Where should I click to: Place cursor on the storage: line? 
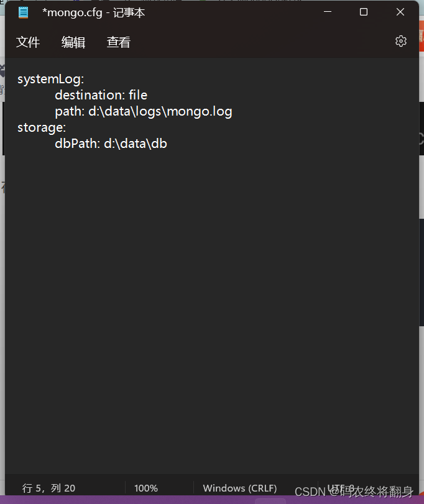click(x=42, y=127)
